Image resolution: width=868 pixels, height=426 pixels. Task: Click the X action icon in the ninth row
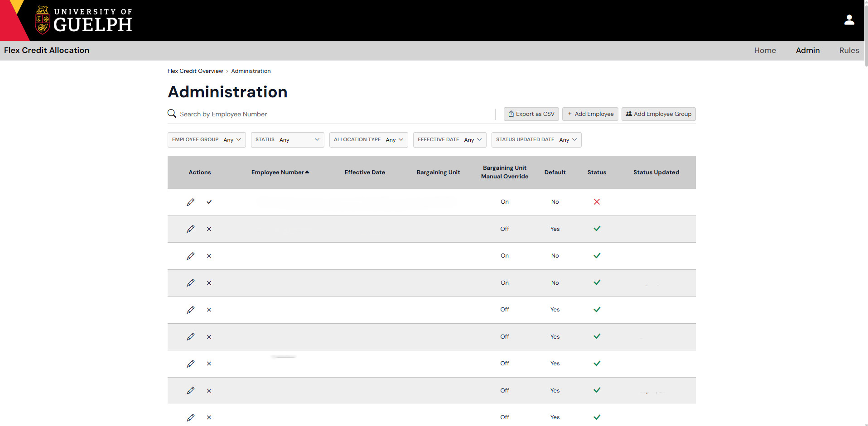(x=209, y=417)
